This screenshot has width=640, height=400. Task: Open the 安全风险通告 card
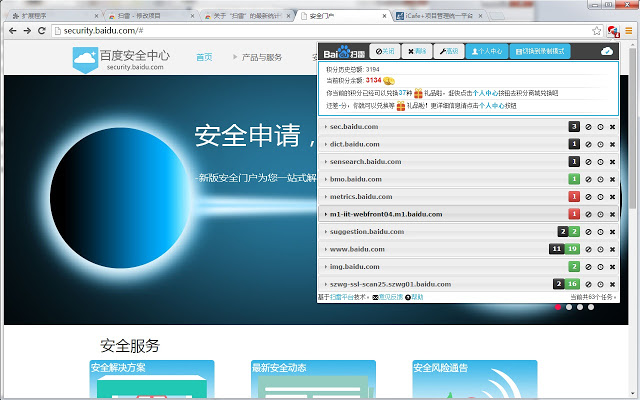point(475,380)
